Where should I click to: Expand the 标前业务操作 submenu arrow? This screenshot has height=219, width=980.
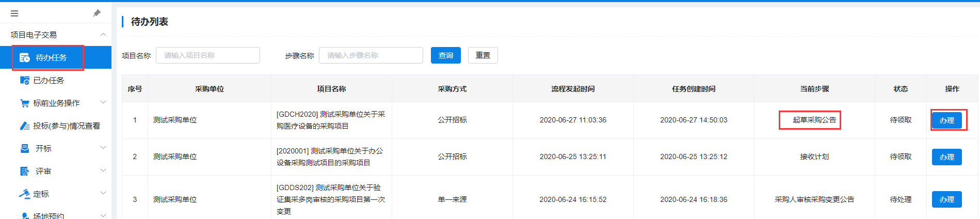(x=103, y=103)
